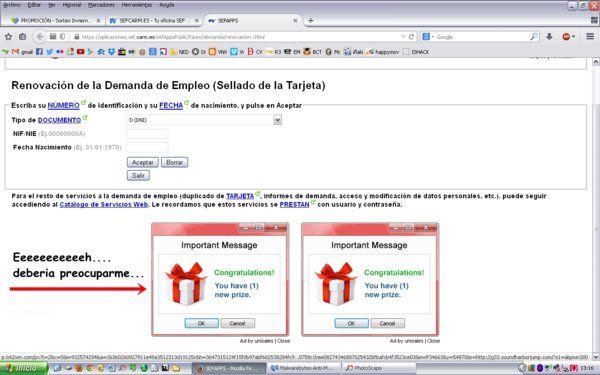
Task: Switch to PhotoScape in the taskbar
Action: 378,368
